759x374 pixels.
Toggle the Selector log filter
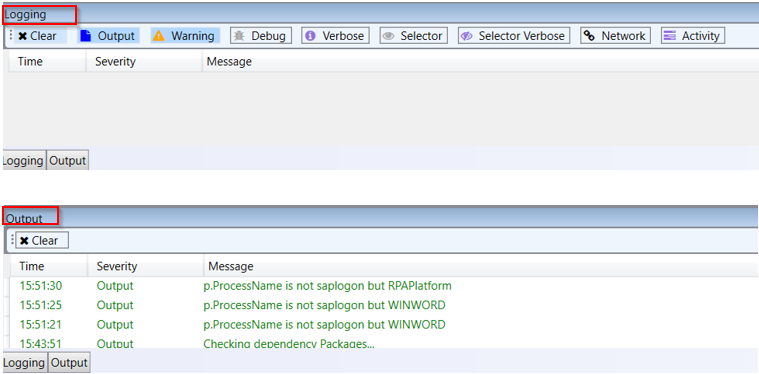point(413,36)
